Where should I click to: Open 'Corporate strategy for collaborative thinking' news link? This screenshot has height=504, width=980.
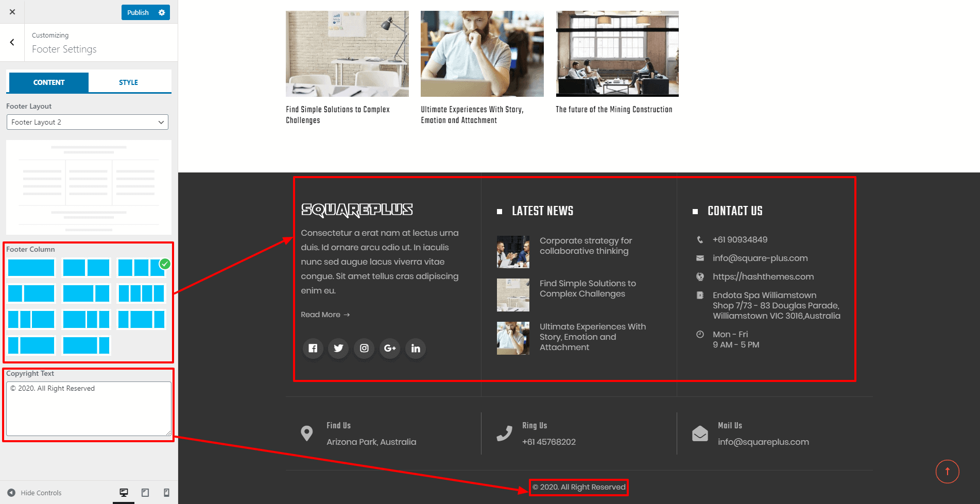[586, 246]
